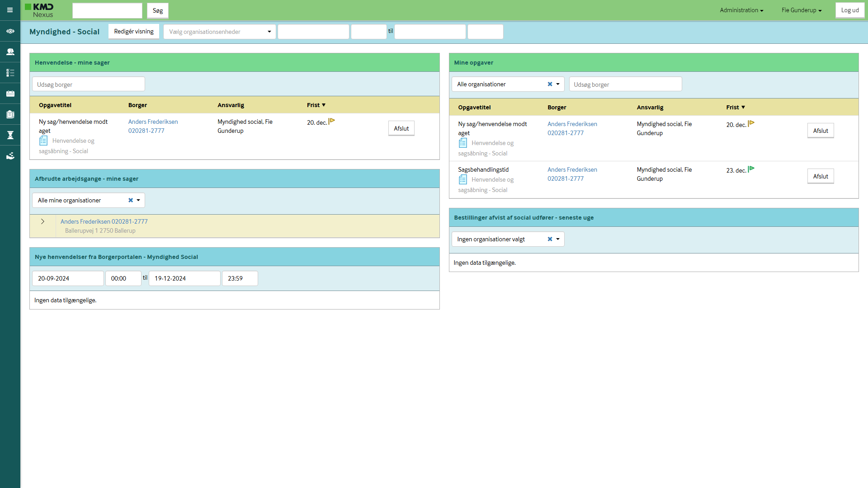The width and height of the screenshot is (868, 488).
Task: Open the clipboard notes sidebar icon
Action: (10, 114)
